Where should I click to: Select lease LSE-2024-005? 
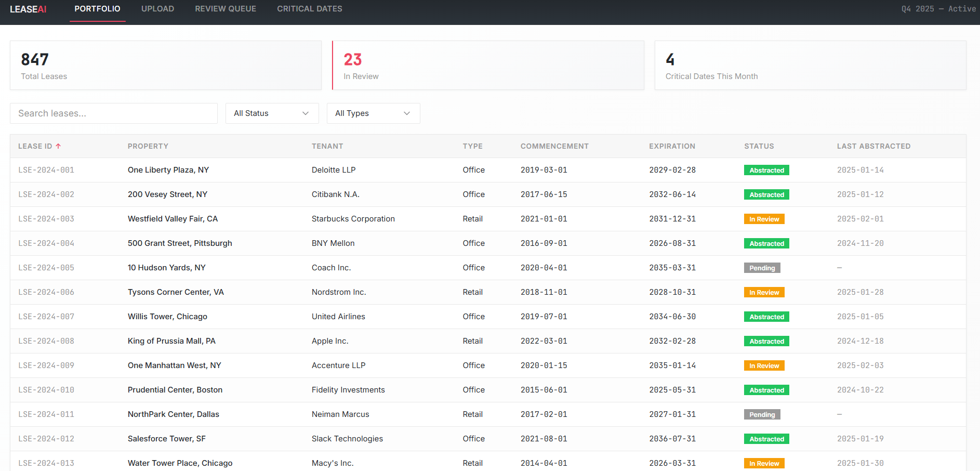[x=46, y=268]
